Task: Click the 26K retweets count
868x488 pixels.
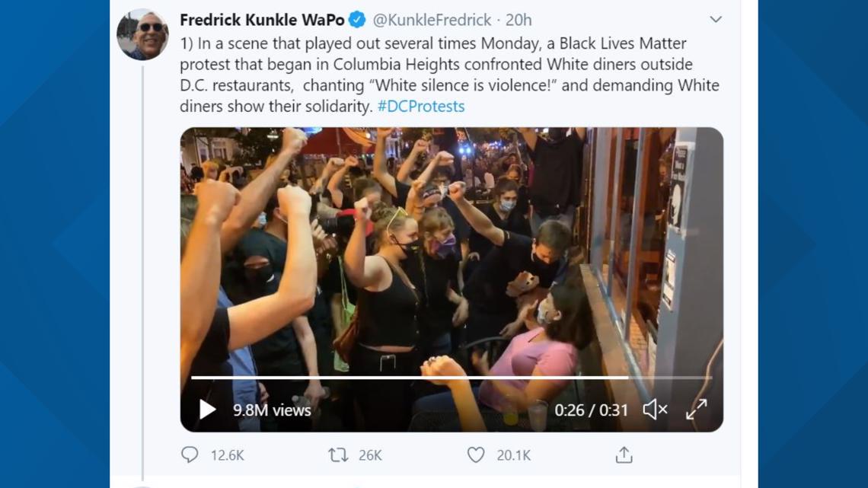Action: click(x=370, y=455)
